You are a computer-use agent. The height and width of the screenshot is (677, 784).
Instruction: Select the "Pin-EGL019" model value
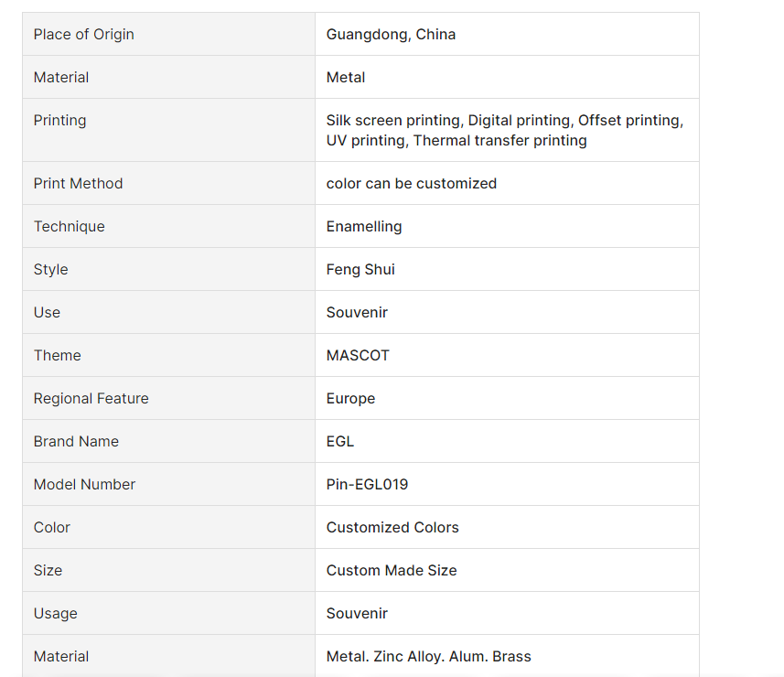point(367,485)
